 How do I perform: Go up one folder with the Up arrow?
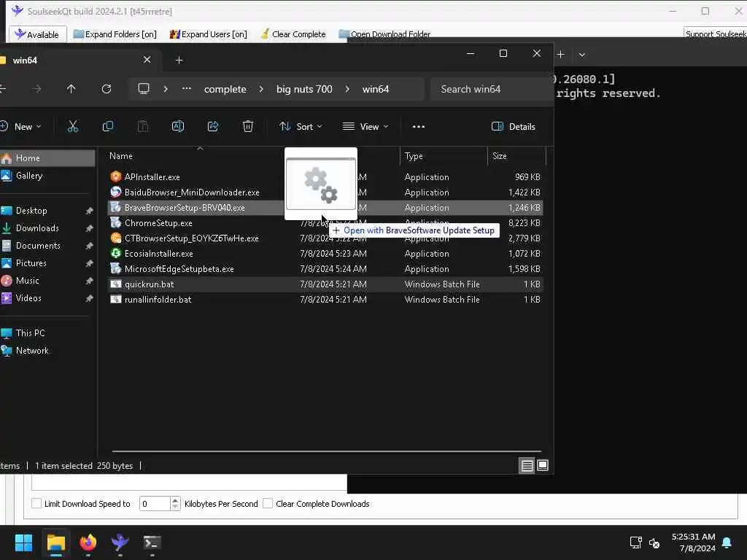pos(71,89)
